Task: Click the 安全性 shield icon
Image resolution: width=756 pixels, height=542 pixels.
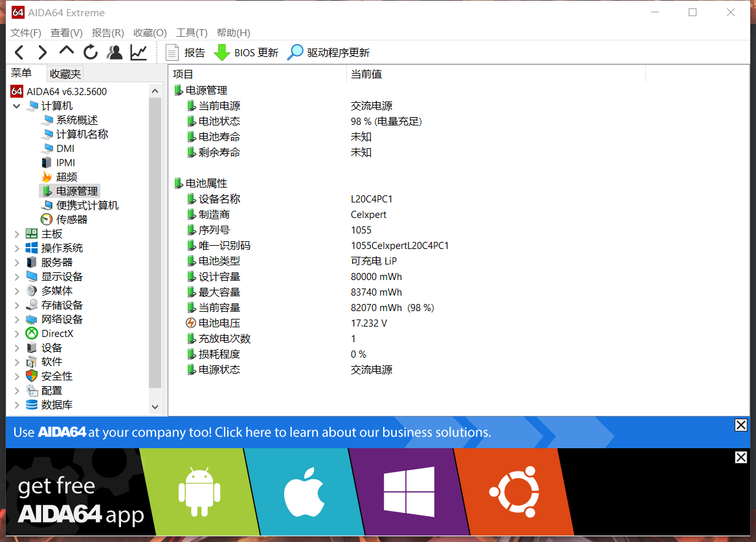Action: point(32,376)
